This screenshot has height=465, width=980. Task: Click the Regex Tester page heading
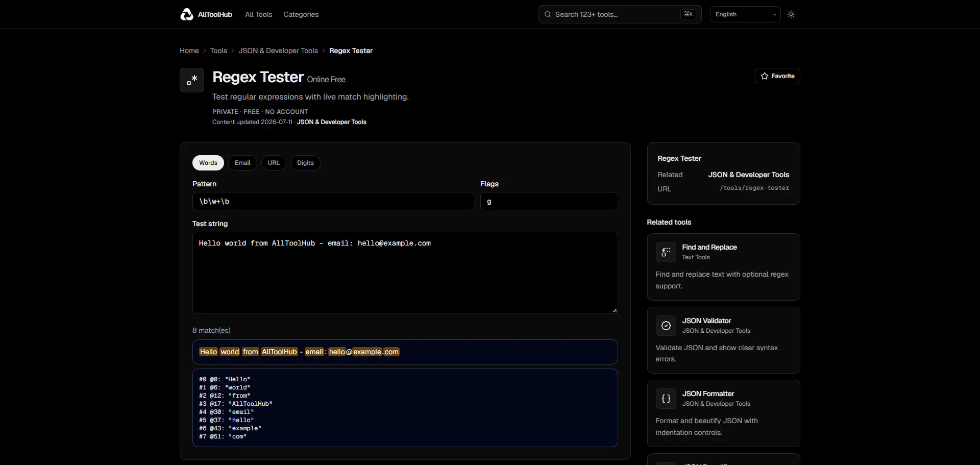[x=258, y=77]
